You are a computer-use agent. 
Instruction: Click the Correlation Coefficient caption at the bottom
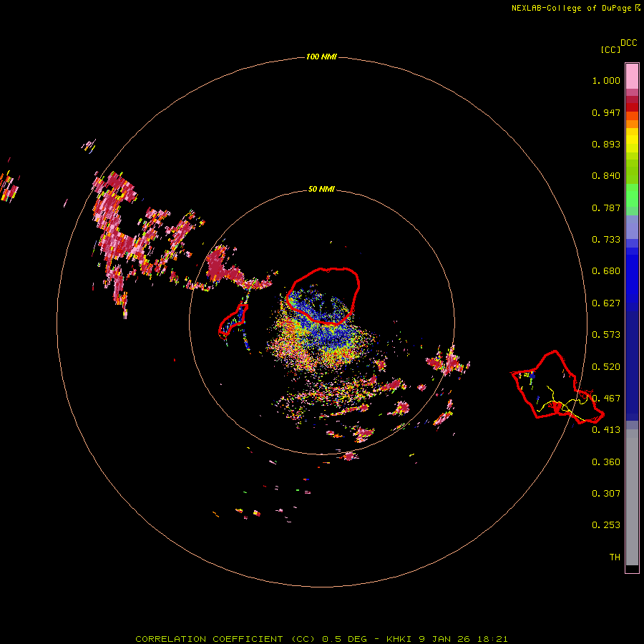tap(321, 639)
